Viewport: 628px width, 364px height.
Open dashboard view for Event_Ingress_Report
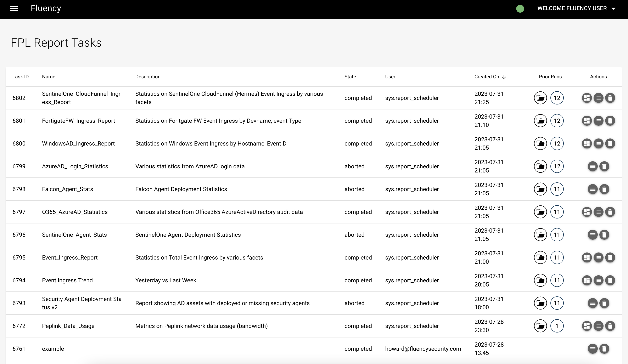587,257
